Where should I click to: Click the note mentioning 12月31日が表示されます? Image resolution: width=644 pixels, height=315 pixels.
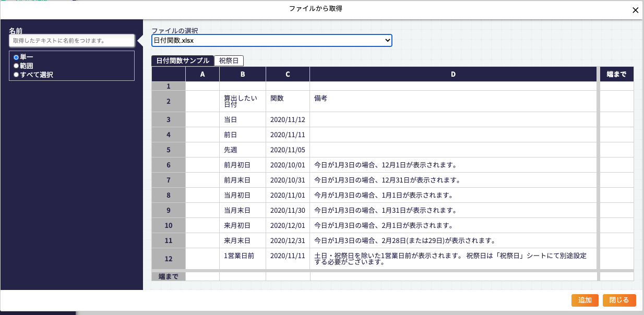453,180
